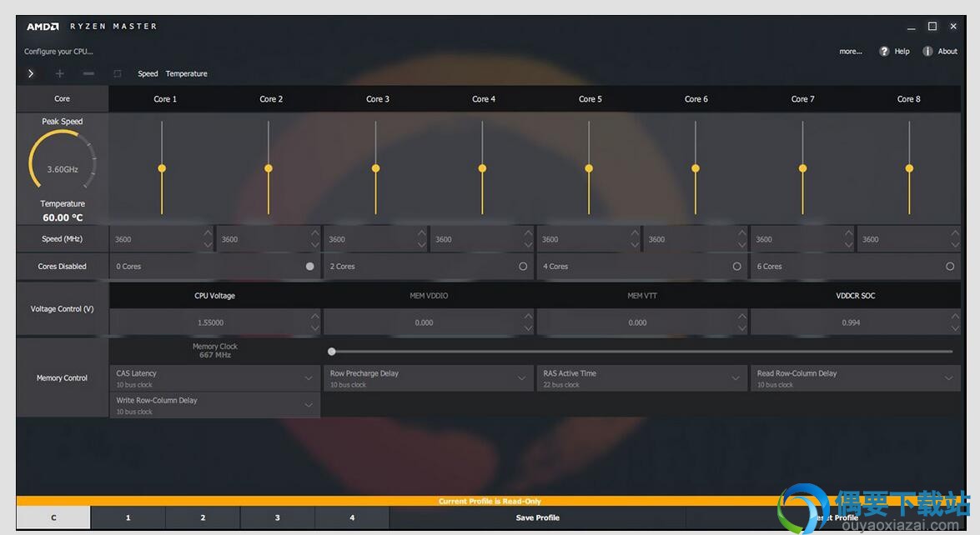Select 6 Cores disabled radio
Screen dimensions: 980x535
tap(950, 267)
